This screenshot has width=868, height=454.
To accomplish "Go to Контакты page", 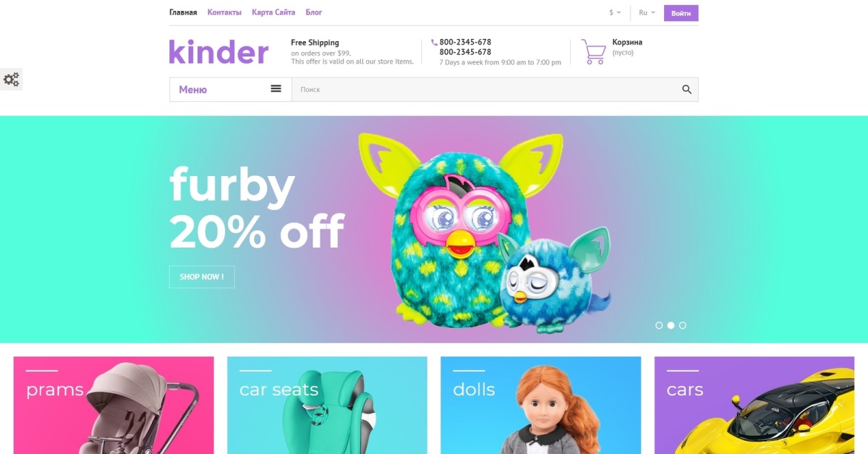I will (x=224, y=12).
